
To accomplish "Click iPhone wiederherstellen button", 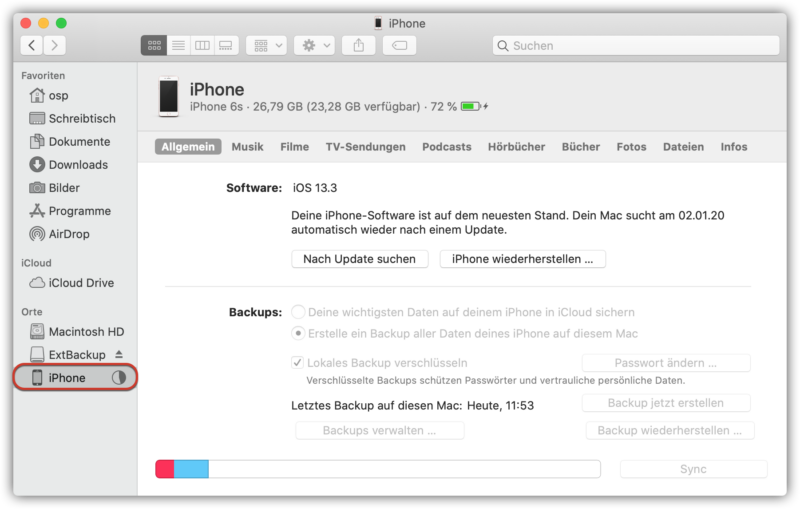I will pyautogui.click(x=522, y=259).
